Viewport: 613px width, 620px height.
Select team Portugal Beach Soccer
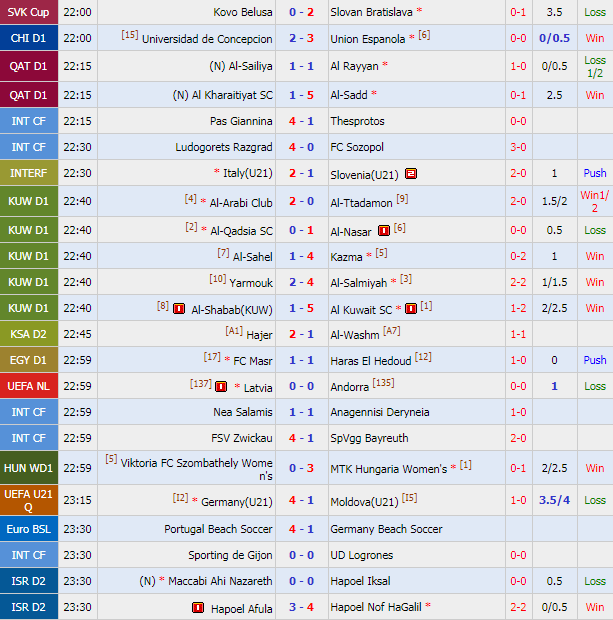pos(218,529)
